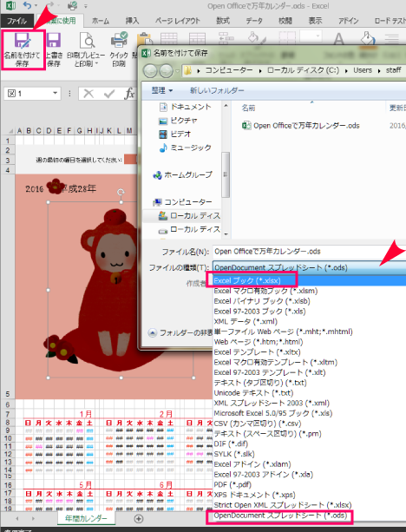Click the insert function fx icon
The image size is (406, 532).
pos(129,94)
